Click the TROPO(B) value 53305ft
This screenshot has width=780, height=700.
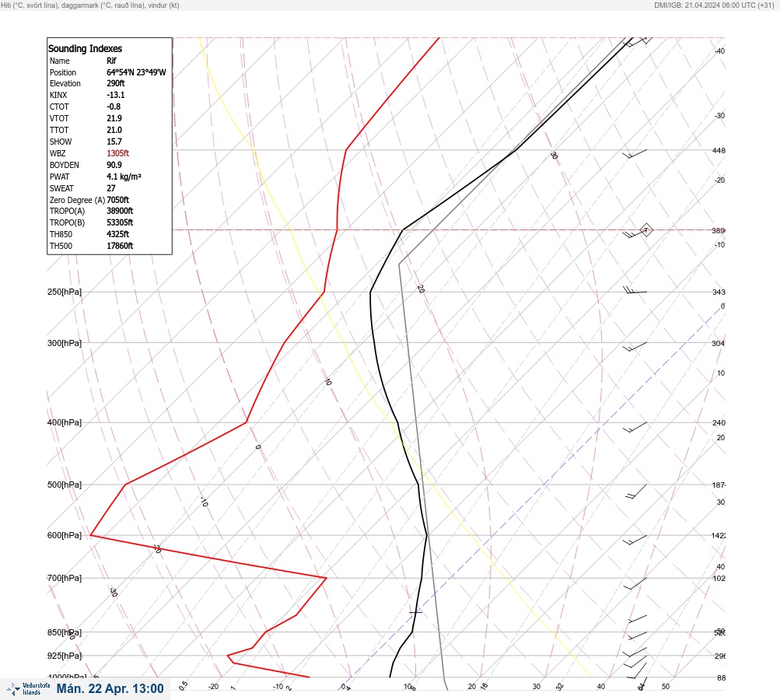tap(120, 222)
